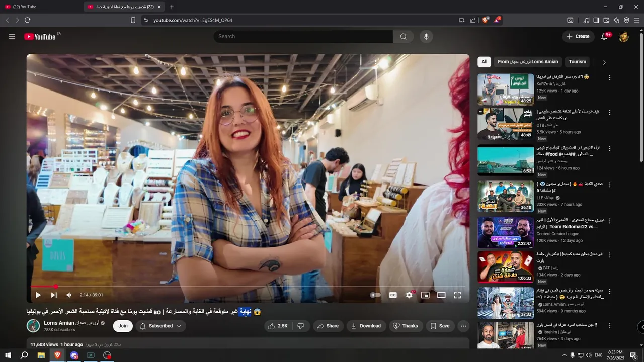Open Windows notification center

coord(634,355)
